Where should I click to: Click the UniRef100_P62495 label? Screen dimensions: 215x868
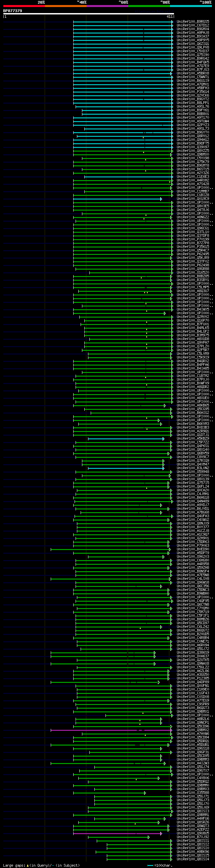[193, 254]
